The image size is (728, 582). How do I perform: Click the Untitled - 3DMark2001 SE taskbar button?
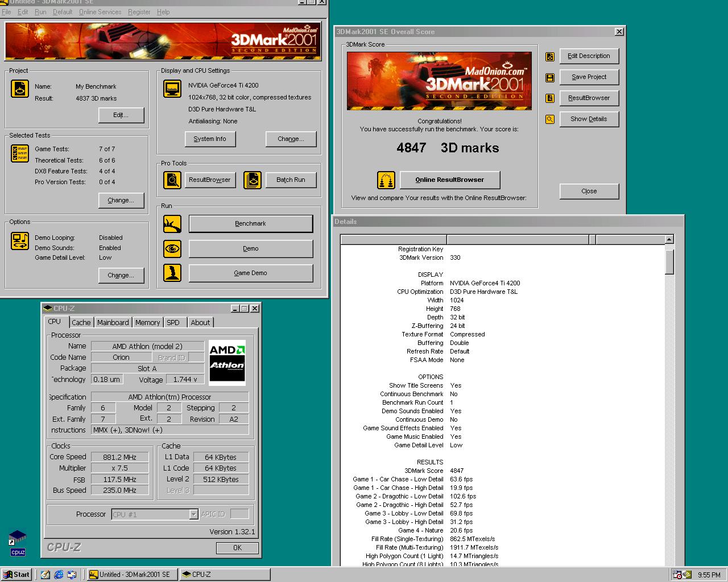[132, 575]
